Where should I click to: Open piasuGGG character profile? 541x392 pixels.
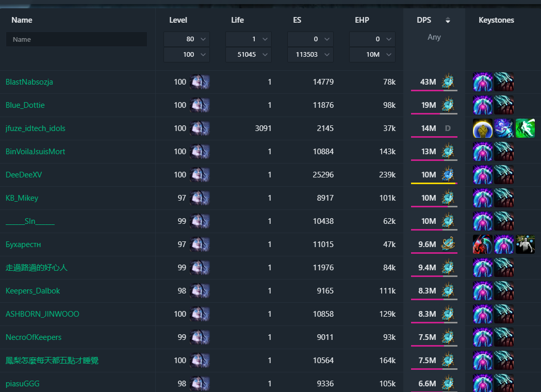point(22,383)
